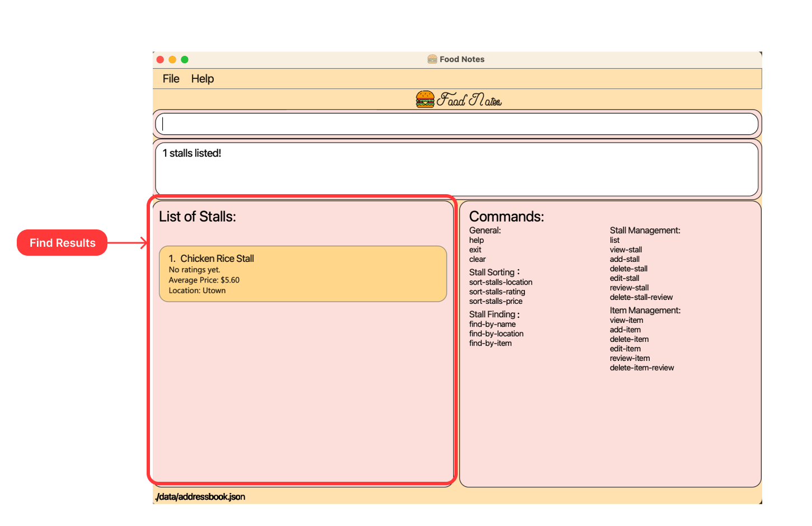Minimize the Food Notes window
The height and width of the screenshot is (526, 812).
(x=172, y=59)
